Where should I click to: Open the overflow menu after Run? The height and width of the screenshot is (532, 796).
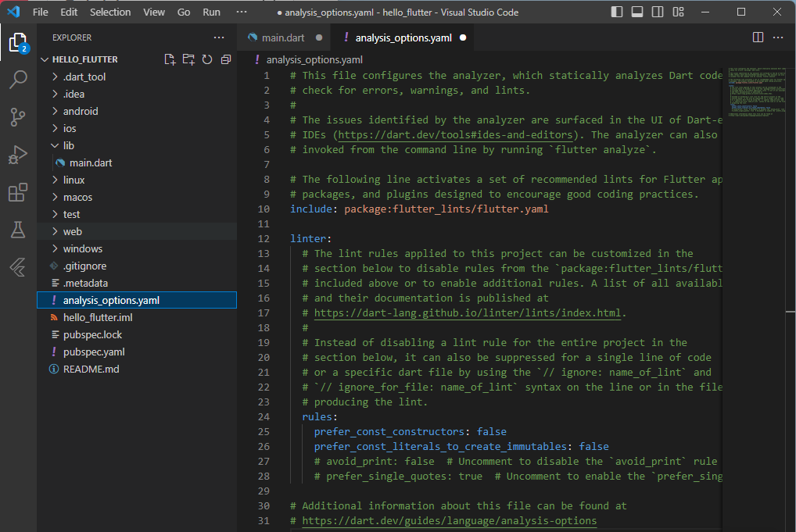(242, 12)
